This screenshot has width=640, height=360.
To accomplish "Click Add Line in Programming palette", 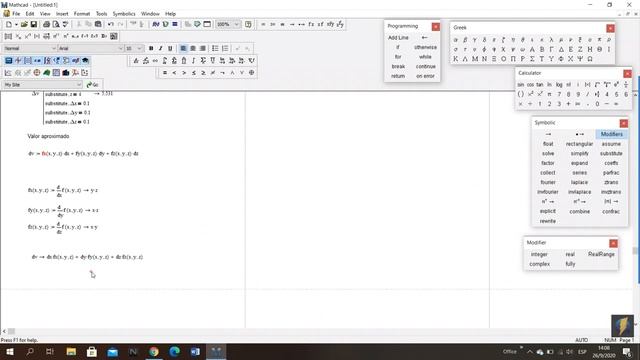I will (398, 38).
